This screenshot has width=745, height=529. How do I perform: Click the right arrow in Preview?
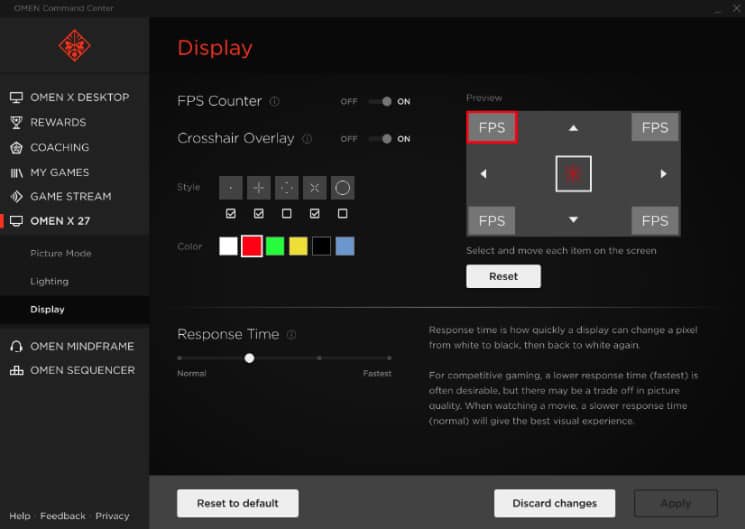click(663, 174)
